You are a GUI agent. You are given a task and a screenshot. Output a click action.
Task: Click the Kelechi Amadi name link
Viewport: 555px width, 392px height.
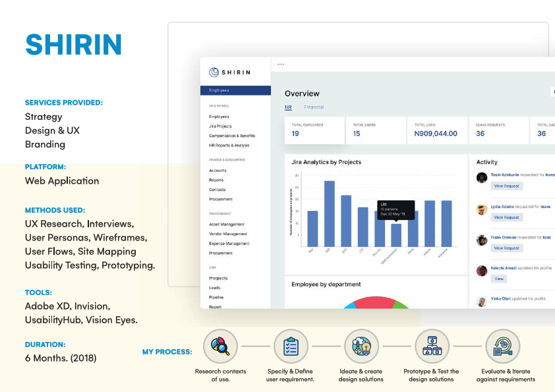click(x=504, y=268)
